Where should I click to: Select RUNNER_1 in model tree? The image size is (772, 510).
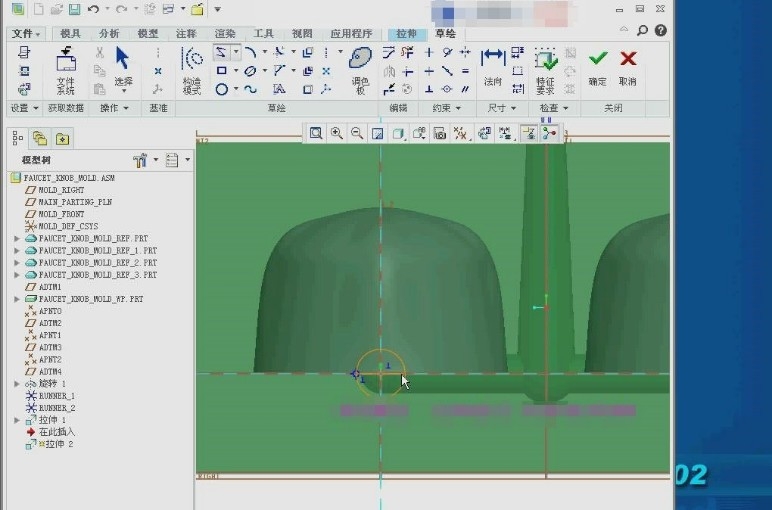(x=57, y=396)
